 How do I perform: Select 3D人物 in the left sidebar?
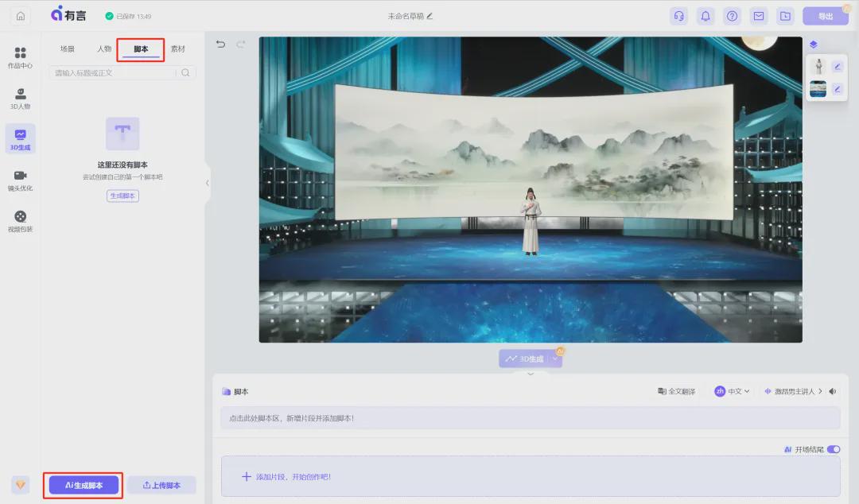[x=20, y=98]
